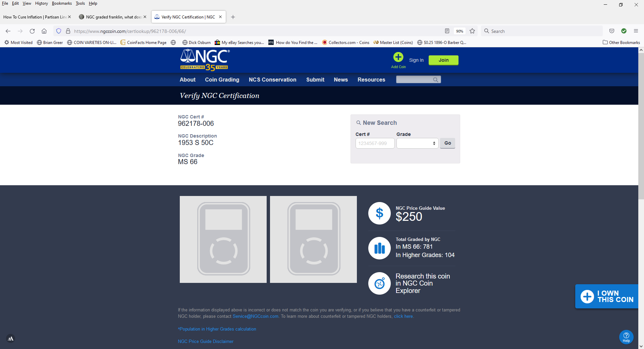This screenshot has height=349, width=644.
Task: Click the 'click here' counterfeit link
Action: click(x=404, y=316)
